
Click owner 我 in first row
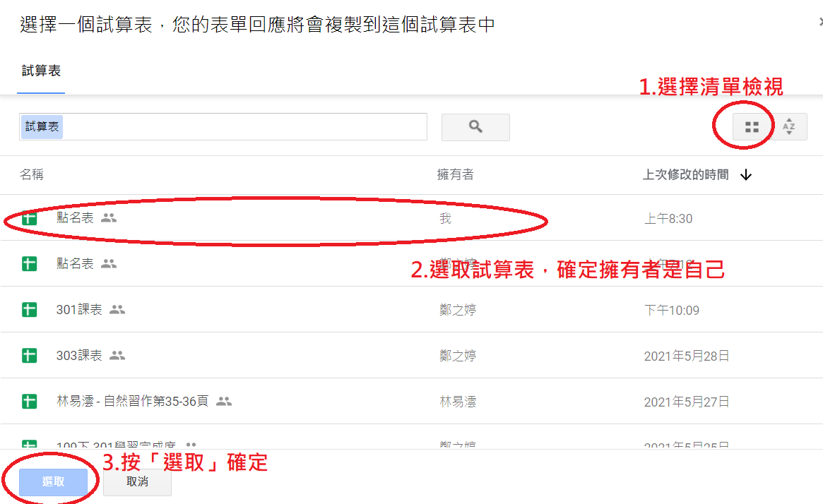click(446, 219)
